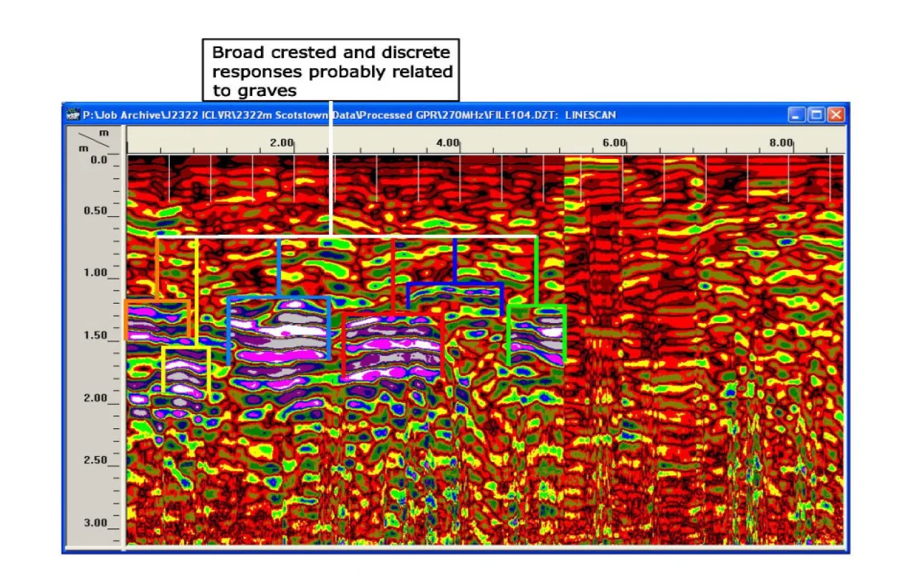
Task: Click the 2.50 depth label
Action: [x=97, y=461]
